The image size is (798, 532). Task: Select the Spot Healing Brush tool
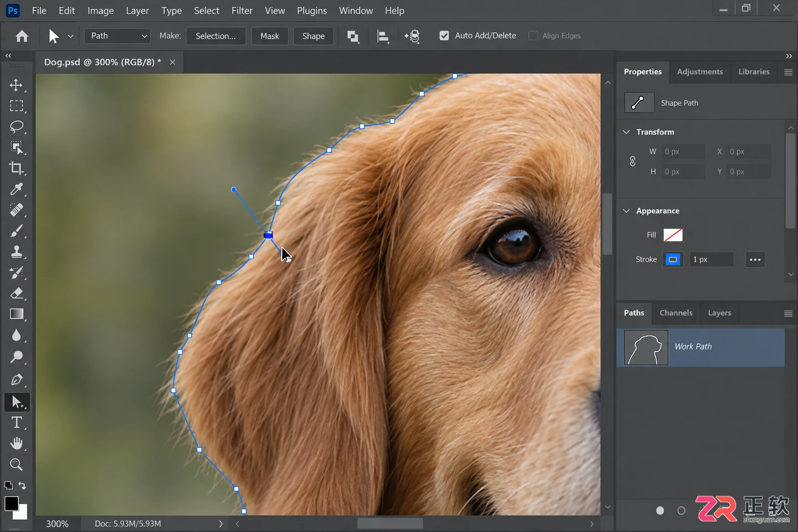point(17,210)
